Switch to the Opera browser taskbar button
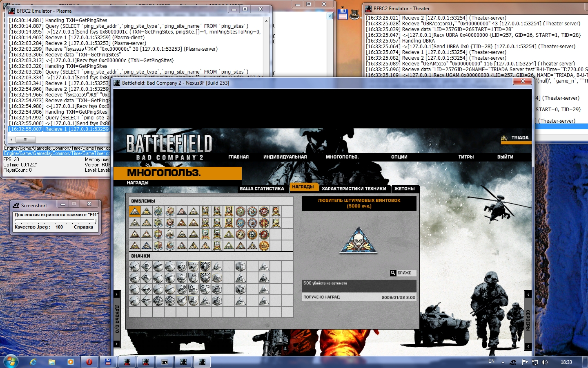Screen dimensions: 588x368 89,362
